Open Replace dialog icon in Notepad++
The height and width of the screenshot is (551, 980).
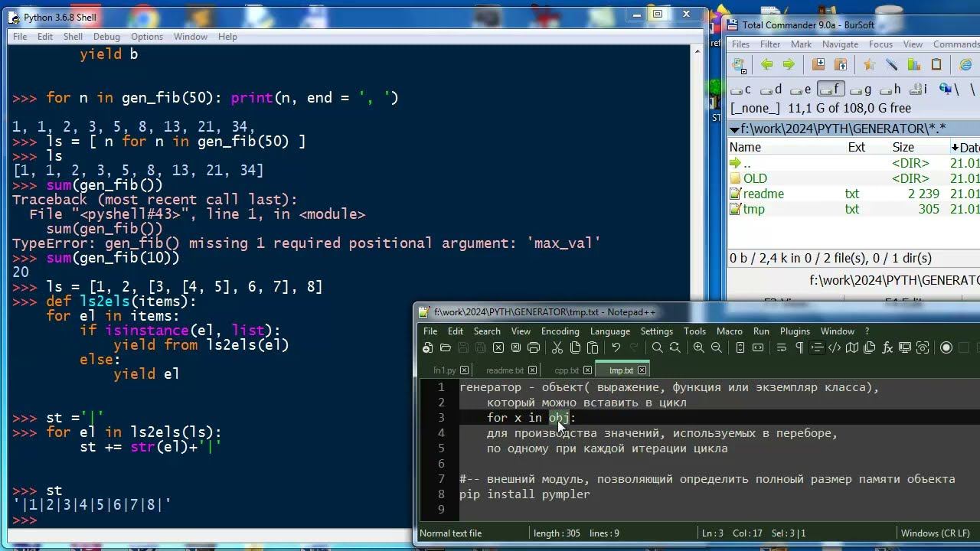pyautogui.click(x=675, y=347)
